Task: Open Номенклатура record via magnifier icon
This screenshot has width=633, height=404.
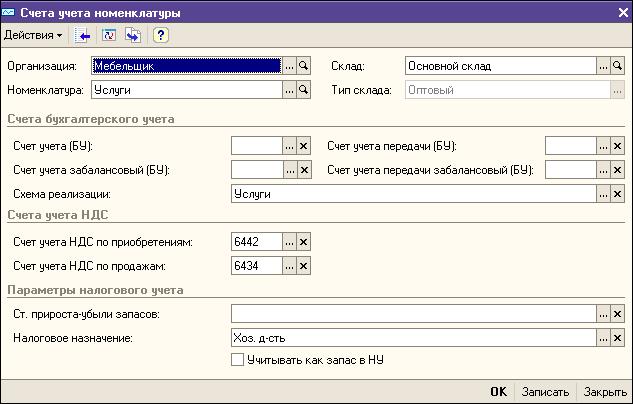Action: pos(304,90)
